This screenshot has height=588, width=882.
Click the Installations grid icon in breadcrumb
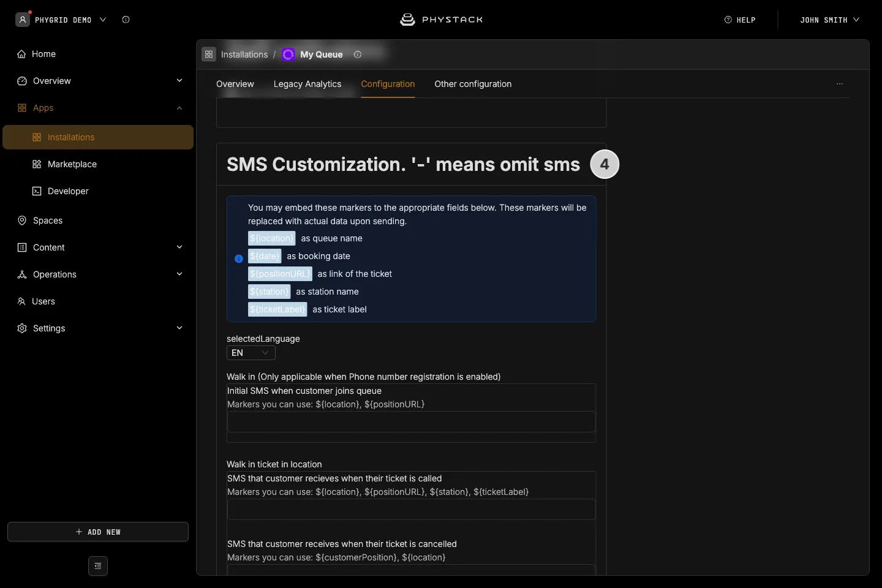click(x=209, y=55)
